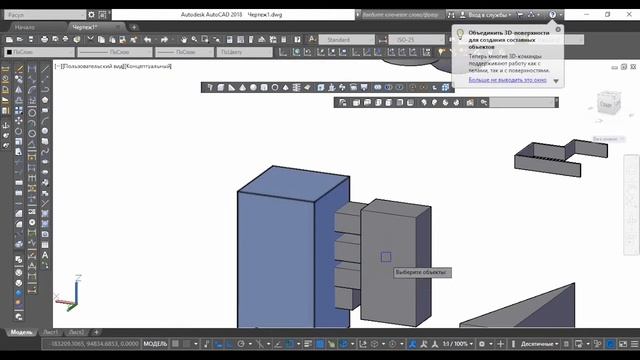Select the Sphere solid tool
Image resolution: width=640 pixels, height=360 pixels.
pos(253,87)
